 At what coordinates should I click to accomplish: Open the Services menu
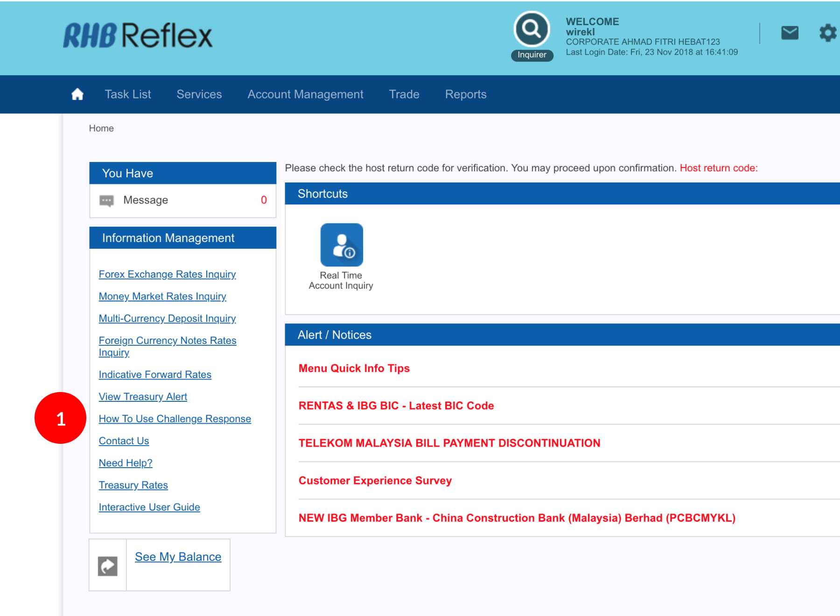tap(199, 94)
